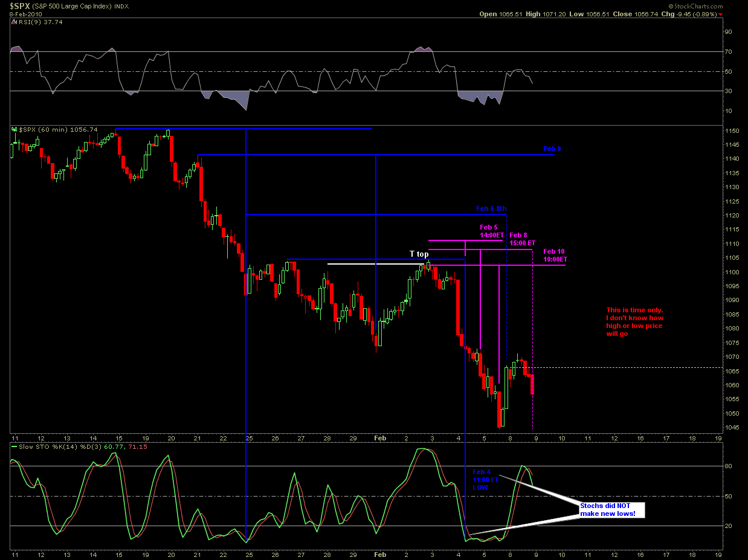
Task: Click the 10 level on RSI axis
Action: point(729,111)
